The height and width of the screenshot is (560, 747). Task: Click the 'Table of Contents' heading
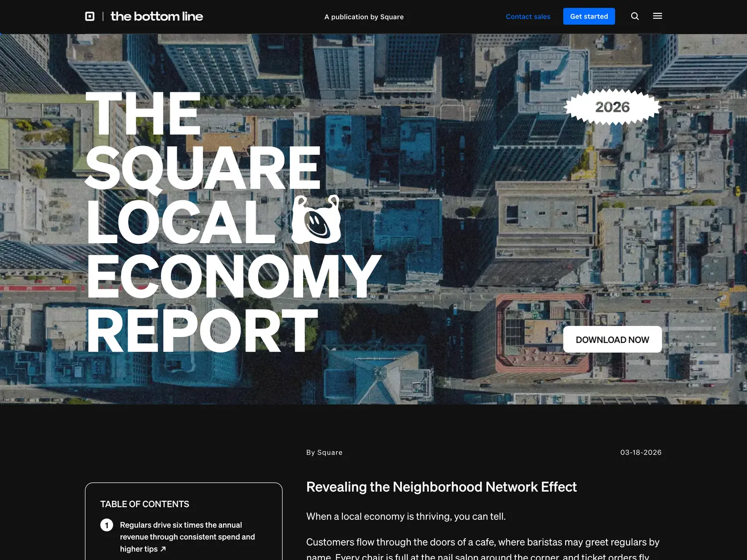(145, 504)
